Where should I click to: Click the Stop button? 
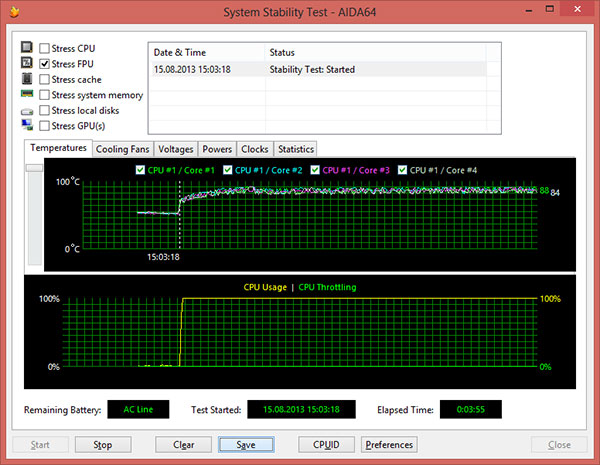tap(103, 444)
